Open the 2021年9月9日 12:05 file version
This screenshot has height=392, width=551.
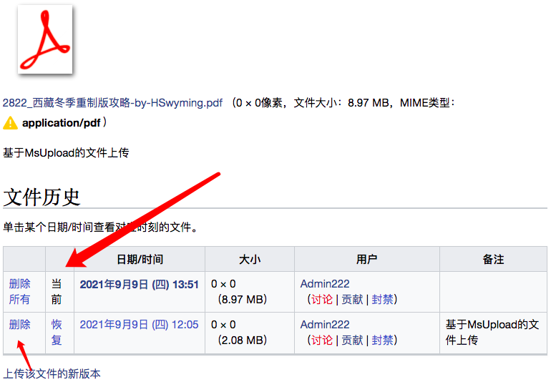[139, 325]
